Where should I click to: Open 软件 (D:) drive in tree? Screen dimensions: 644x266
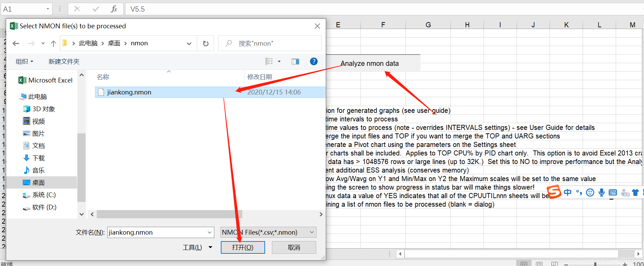coord(40,207)
